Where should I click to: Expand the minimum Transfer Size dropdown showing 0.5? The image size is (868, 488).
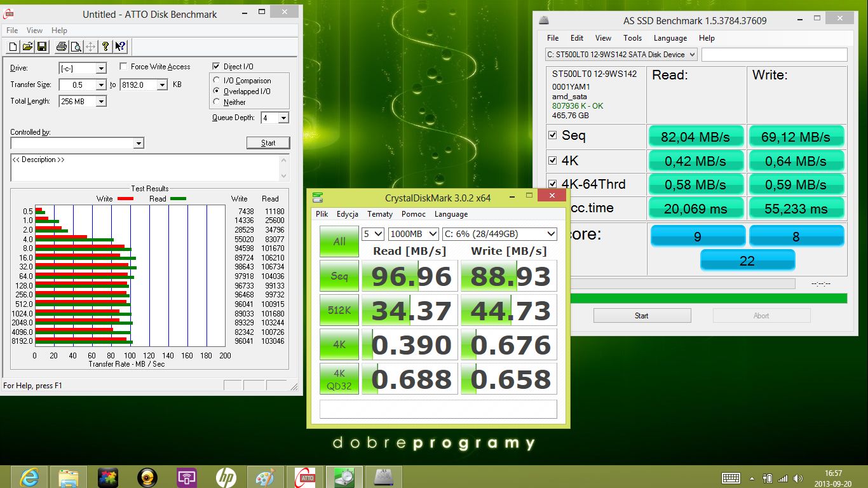[101, 85]
